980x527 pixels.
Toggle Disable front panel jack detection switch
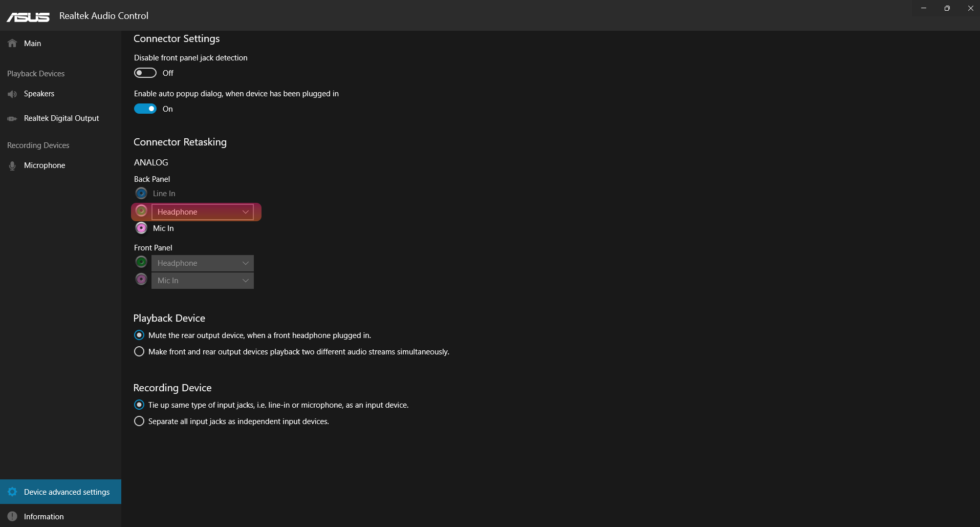coord(145,73)
